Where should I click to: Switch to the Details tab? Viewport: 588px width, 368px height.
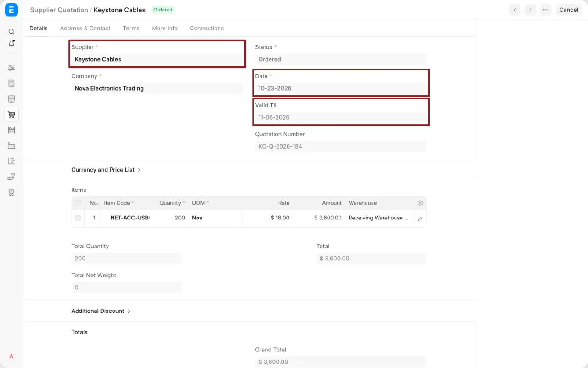39,28
